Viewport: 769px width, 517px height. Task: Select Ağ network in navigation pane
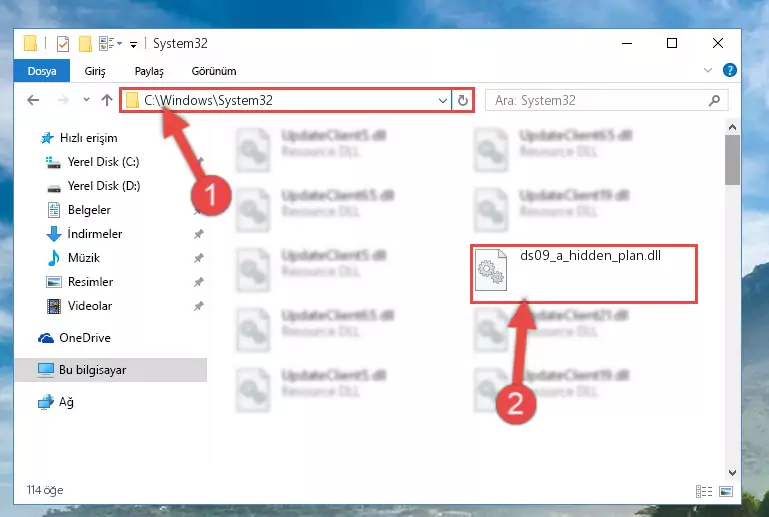(66, 402)
